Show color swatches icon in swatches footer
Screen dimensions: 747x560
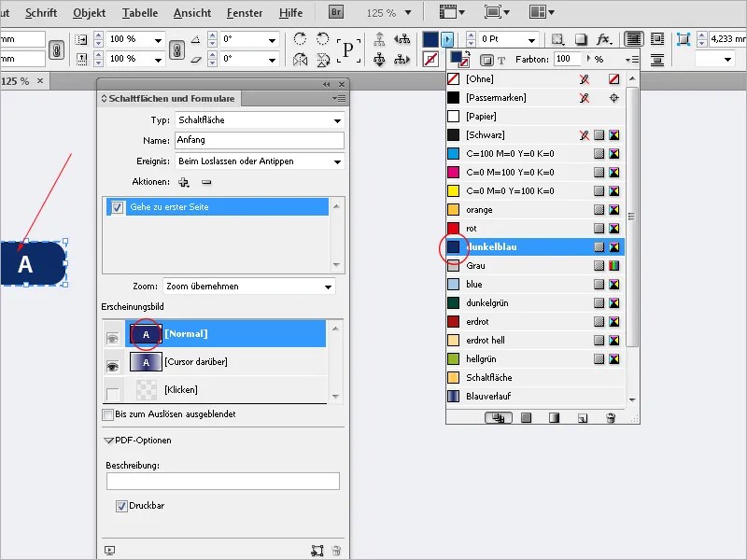(526, 418)
